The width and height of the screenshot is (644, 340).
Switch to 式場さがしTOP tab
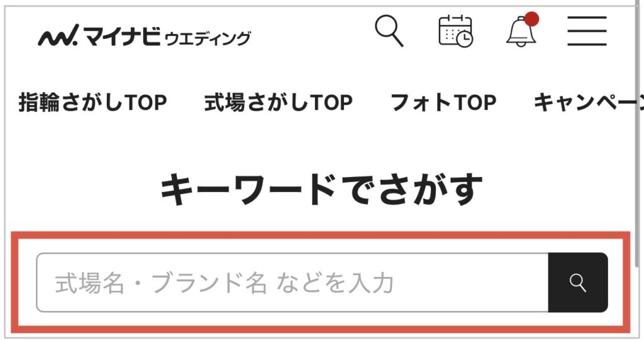279,103
